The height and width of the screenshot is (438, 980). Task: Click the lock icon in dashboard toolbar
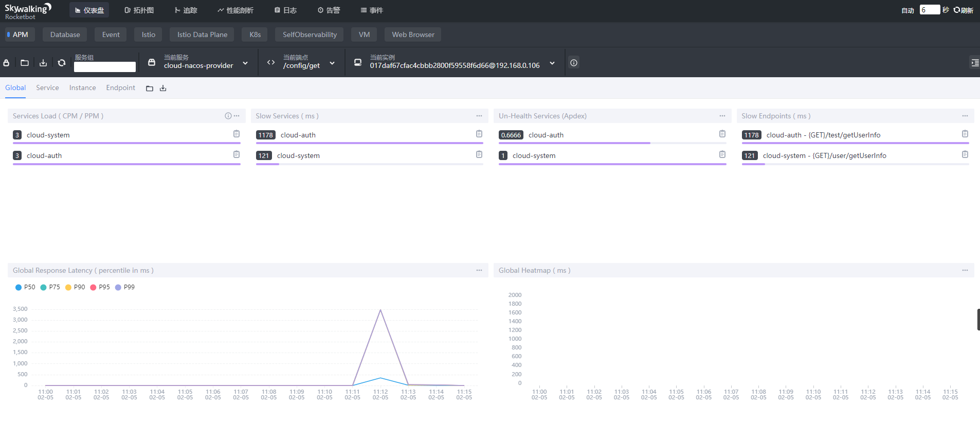6,63
